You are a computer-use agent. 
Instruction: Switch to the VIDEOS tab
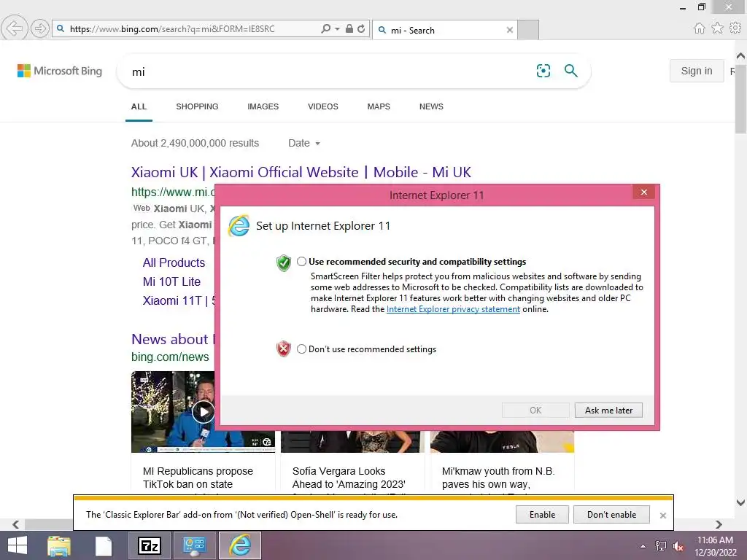click(x=323, y=106)
